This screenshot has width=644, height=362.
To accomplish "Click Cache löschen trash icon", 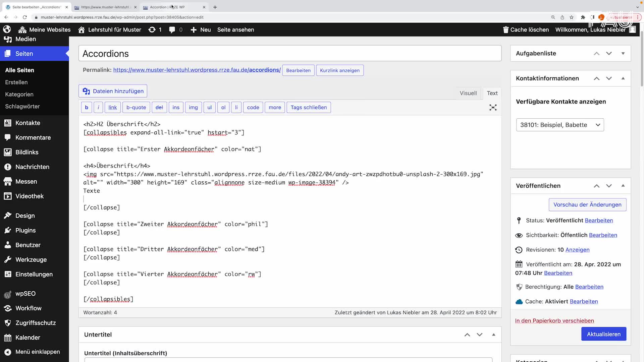I will pos(506,29).
